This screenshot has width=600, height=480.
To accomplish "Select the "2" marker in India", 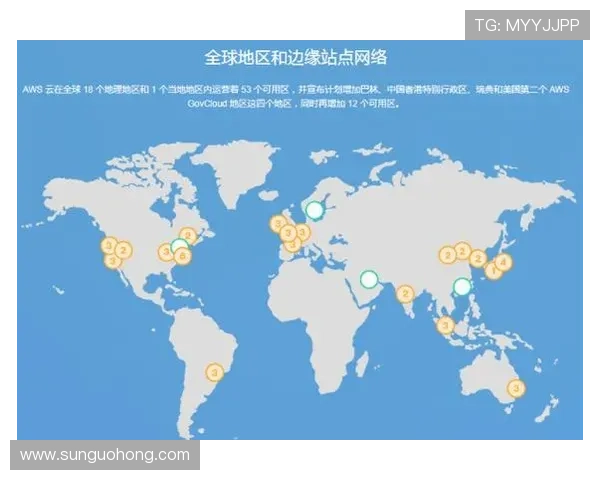I will [x=405, y=294].
